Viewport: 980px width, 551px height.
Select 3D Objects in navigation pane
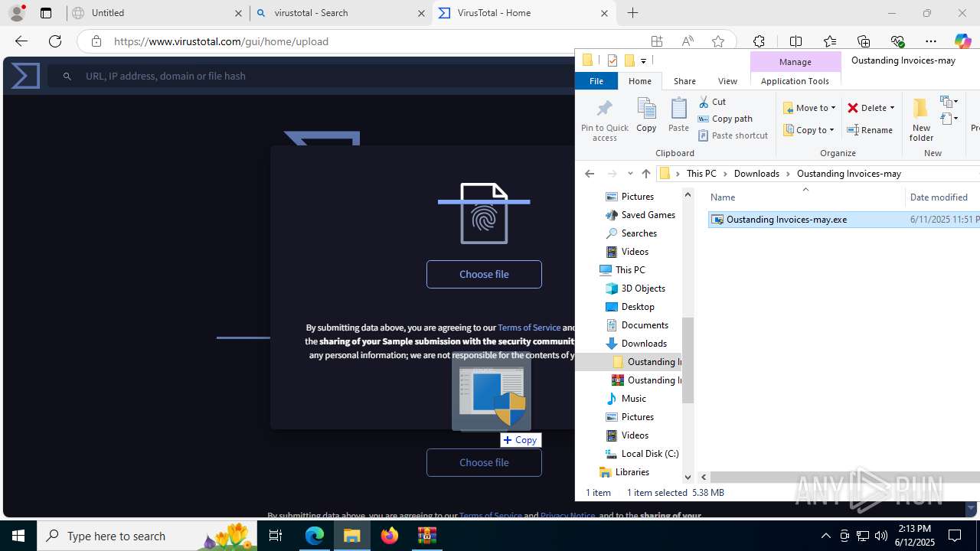643,289
